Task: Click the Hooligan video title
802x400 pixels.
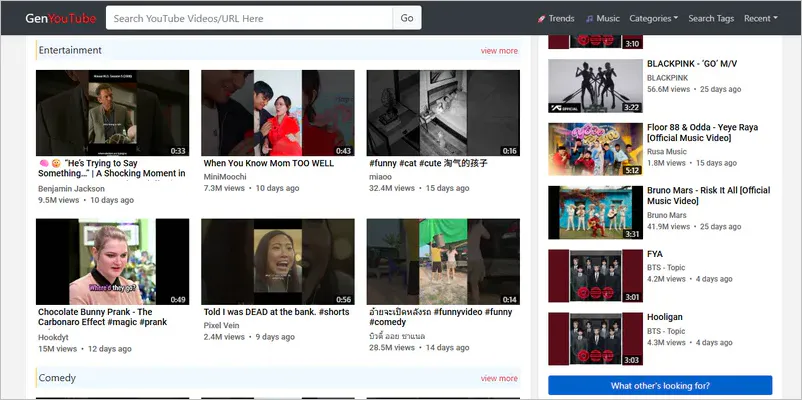Action: (x=665, y=317)
